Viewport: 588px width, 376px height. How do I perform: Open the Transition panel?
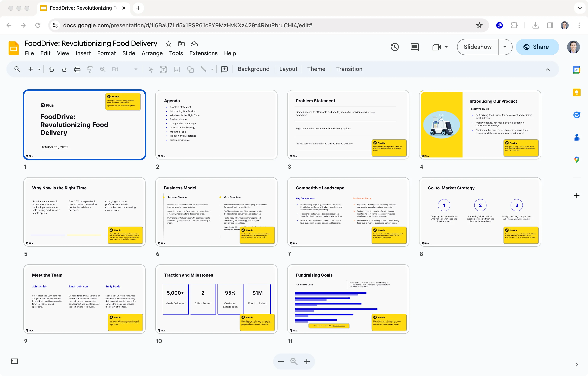[x=349, y=69]
